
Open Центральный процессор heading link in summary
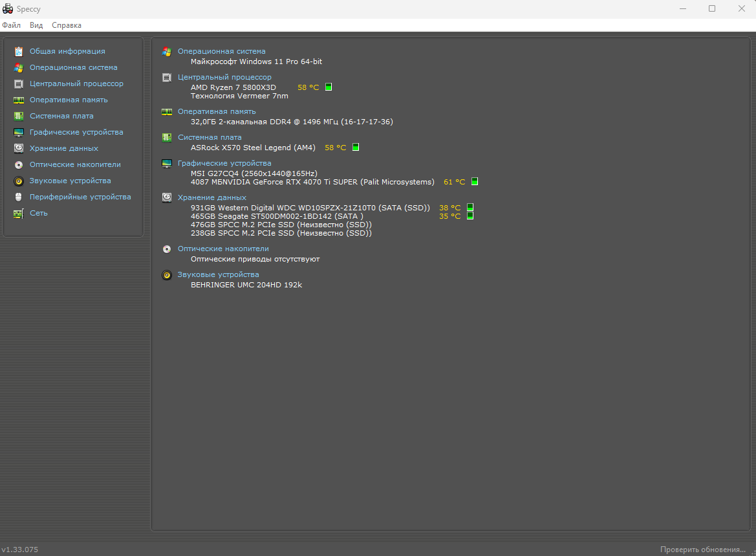tap(224, 77)
